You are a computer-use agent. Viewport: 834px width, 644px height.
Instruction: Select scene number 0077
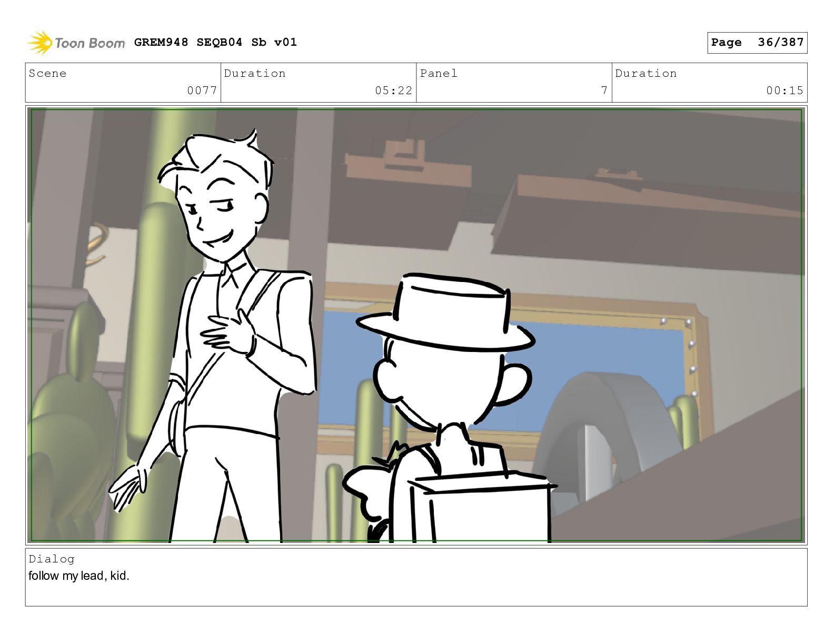(x=202, y=90)
